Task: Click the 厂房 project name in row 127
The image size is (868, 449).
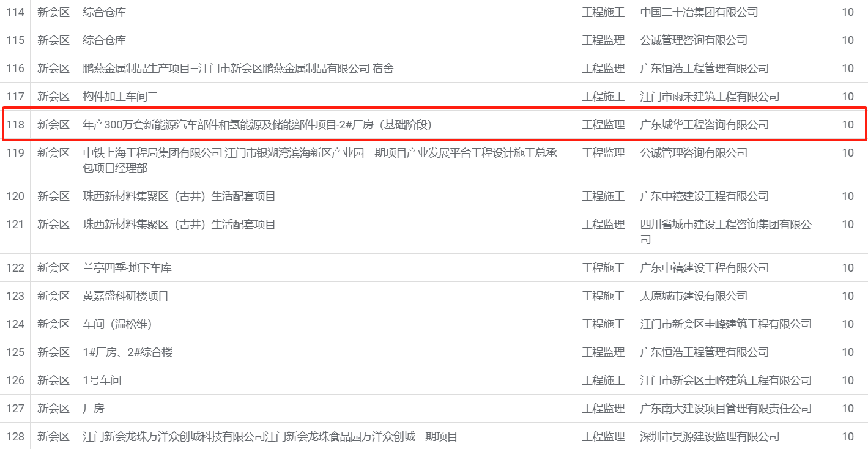Action: (94, 409)
